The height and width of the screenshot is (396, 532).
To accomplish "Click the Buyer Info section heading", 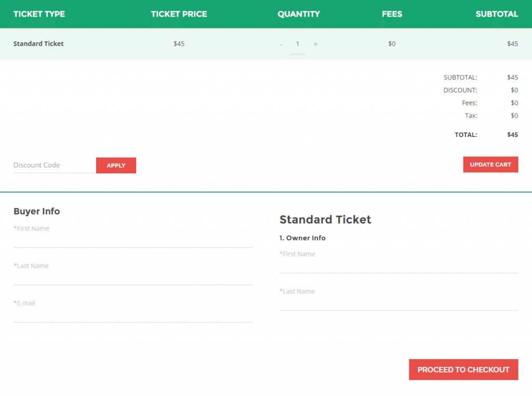I will [x=37, y=211].
